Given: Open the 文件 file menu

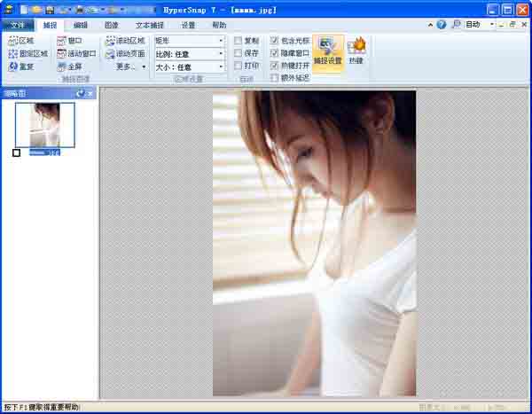Looking at the screenshot, I should 18,25.
